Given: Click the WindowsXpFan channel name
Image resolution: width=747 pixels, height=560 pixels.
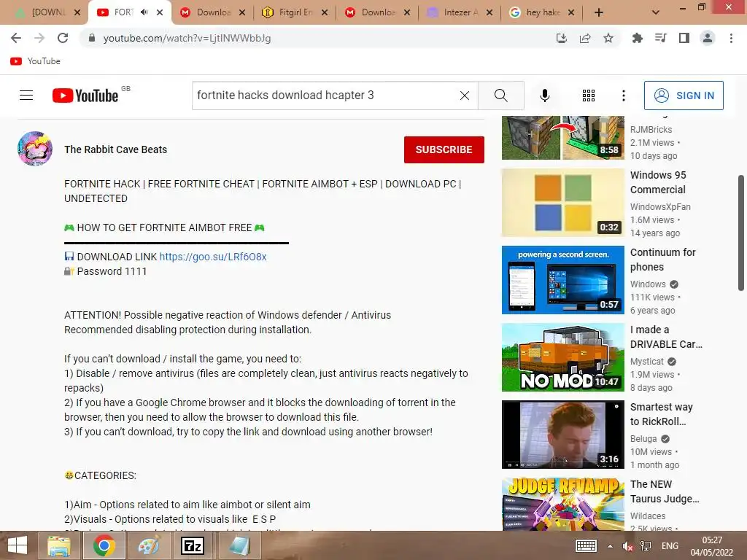Looking at the screenshot, I should tap(660, 206).
